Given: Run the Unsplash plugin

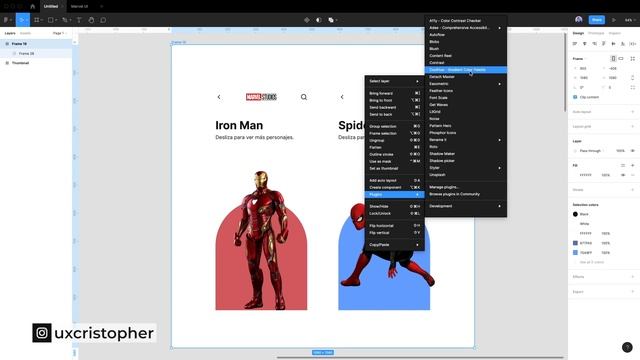Looking at the screenshot, I should [x=466, y=175].
